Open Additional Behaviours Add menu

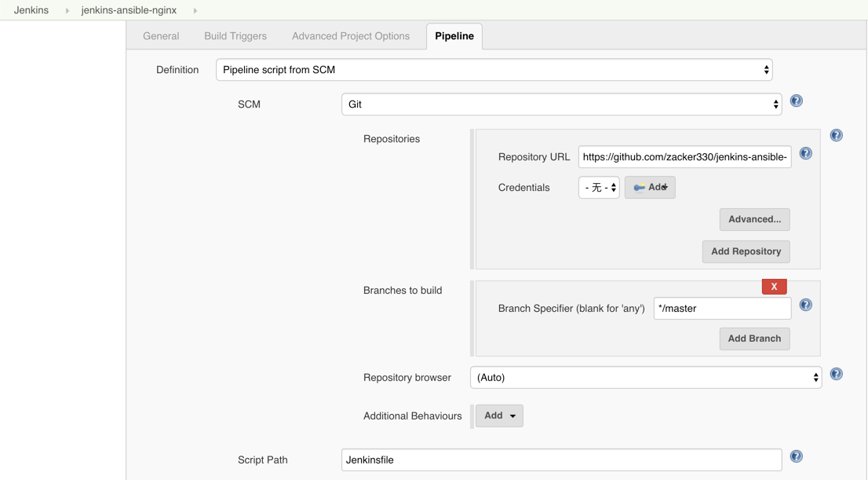point(499,416)
